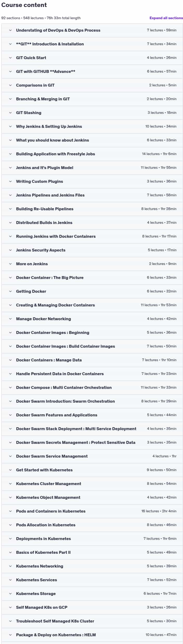Expand Why Jenkins & Setting Up Jenkins
The image size is (183, 644).
pos(92,127)
